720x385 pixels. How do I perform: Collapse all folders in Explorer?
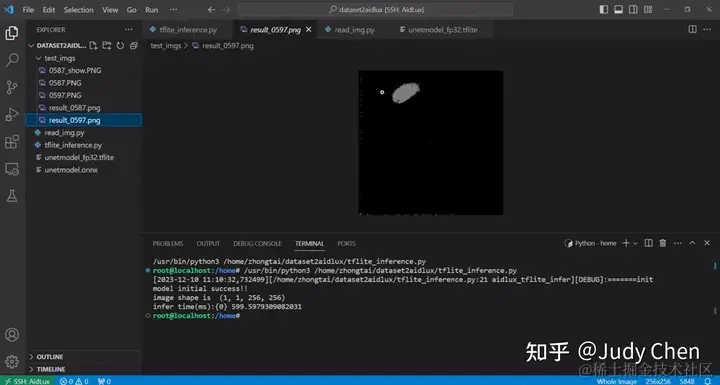coord(134,45)
